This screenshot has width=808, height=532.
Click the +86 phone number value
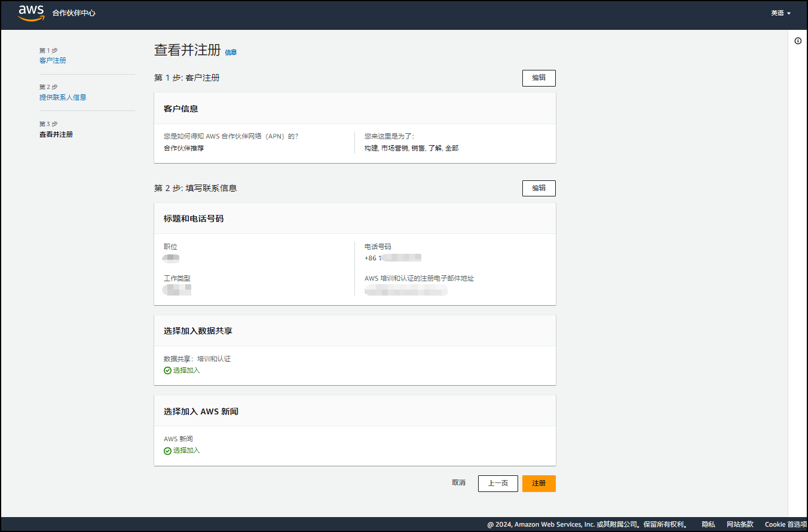[x=393, y=258]
